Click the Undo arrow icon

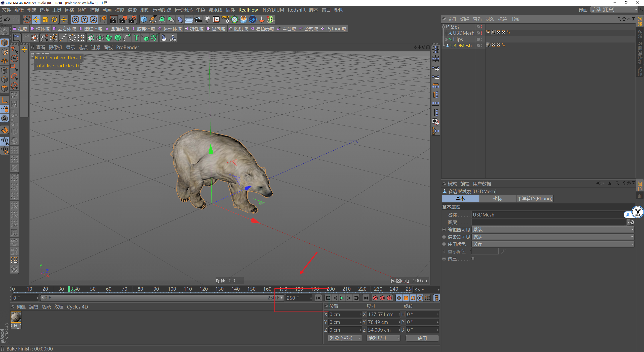7,19
